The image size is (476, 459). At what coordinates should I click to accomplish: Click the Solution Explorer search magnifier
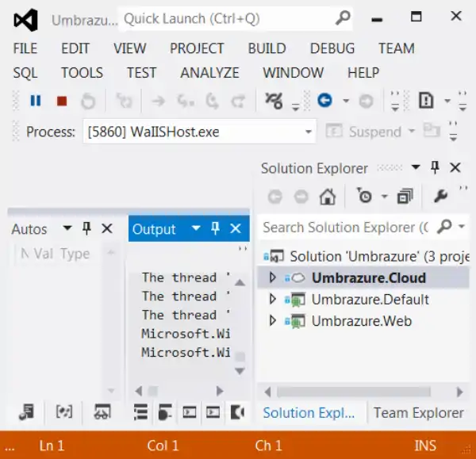444,227
